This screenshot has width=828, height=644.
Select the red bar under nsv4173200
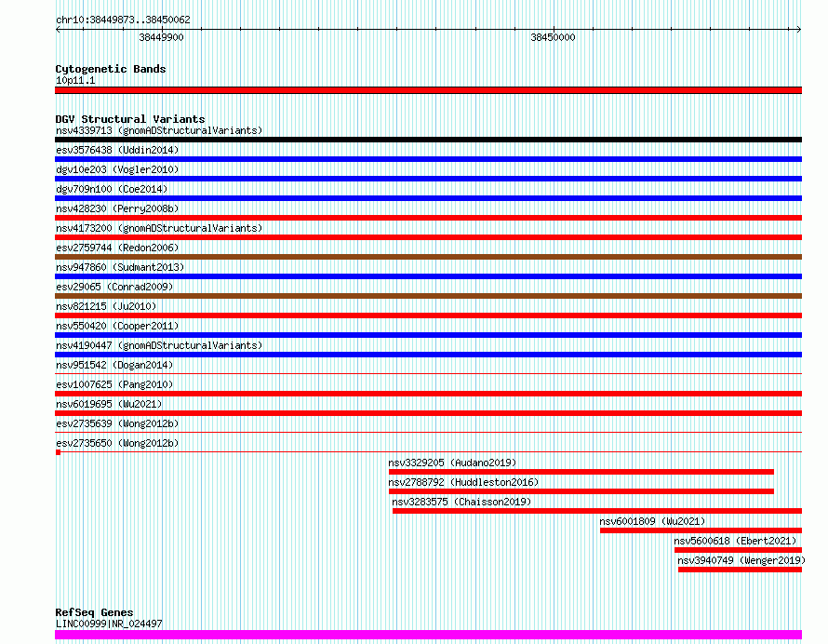click(428, 237)
